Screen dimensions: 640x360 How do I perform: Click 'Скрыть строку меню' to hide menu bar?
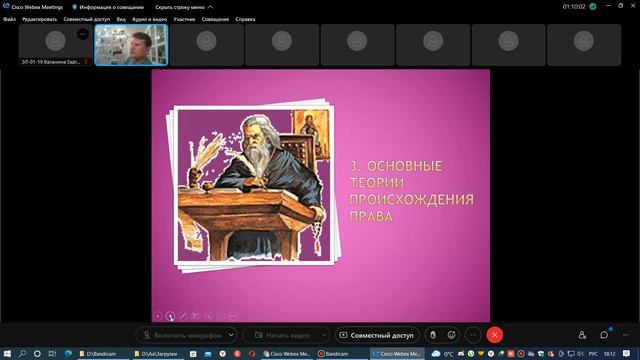coord(184,7)
